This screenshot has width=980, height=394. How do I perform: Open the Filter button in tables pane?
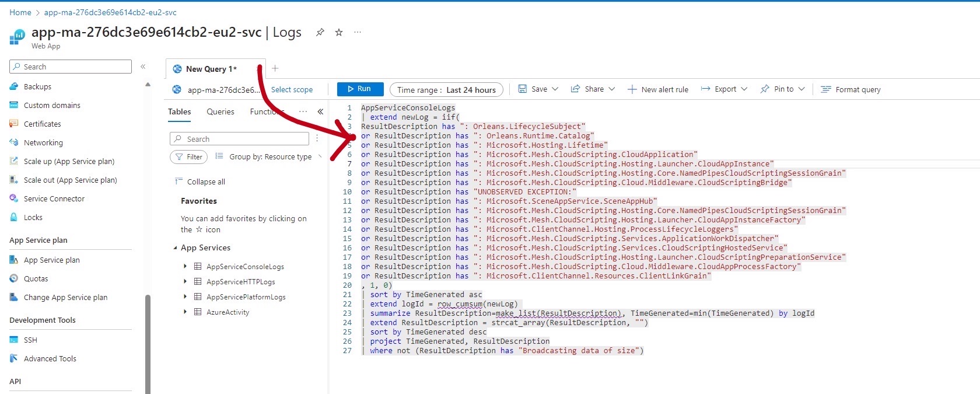[x=188, y=156]
